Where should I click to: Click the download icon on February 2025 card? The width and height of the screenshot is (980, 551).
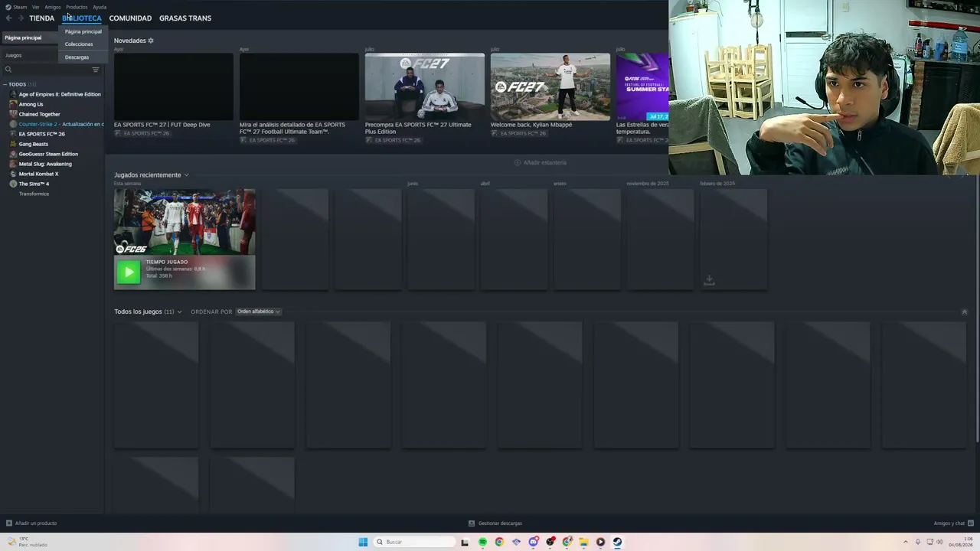click(x=709, y=280)
